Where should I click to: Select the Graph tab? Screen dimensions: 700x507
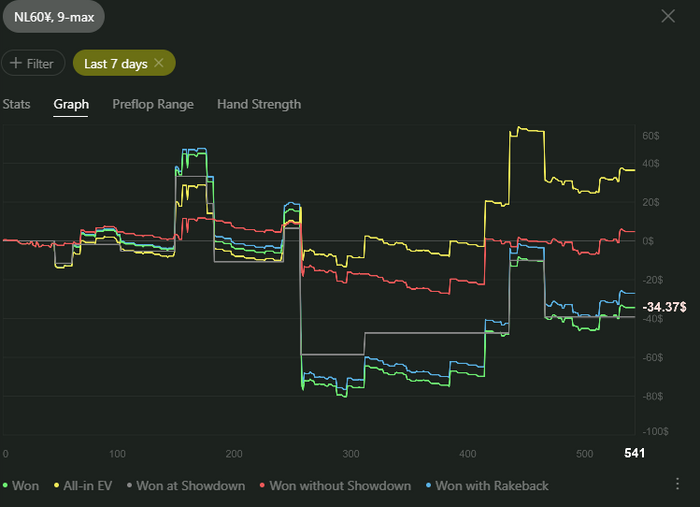pyautogui.click(x=71, y=104)
